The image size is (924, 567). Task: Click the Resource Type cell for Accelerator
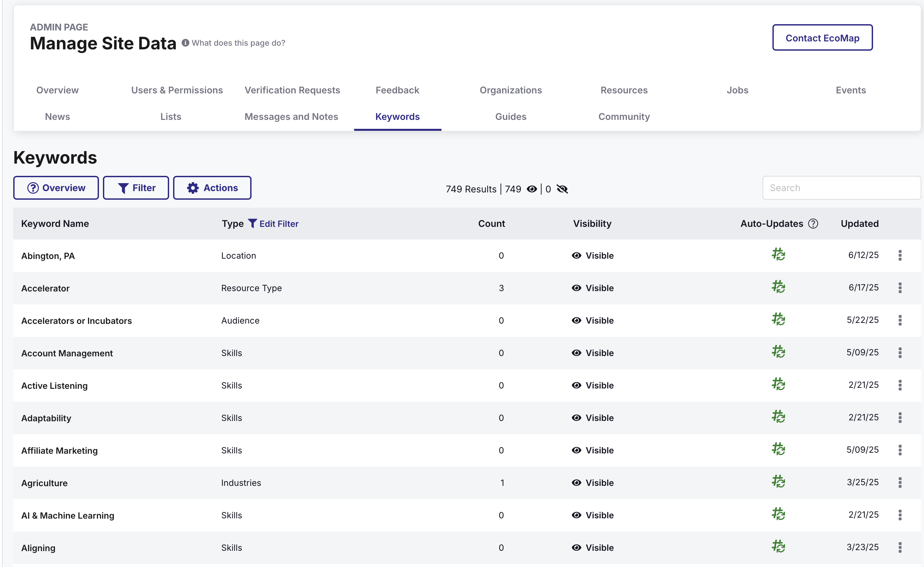[251, 288]
